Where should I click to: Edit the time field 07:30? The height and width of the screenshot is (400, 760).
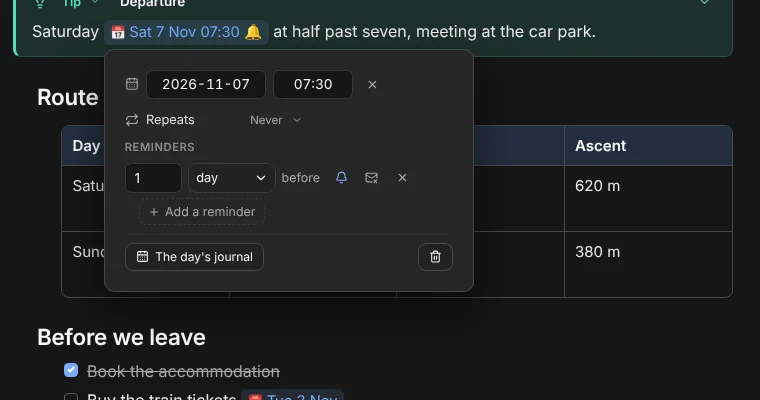point(313,84)
